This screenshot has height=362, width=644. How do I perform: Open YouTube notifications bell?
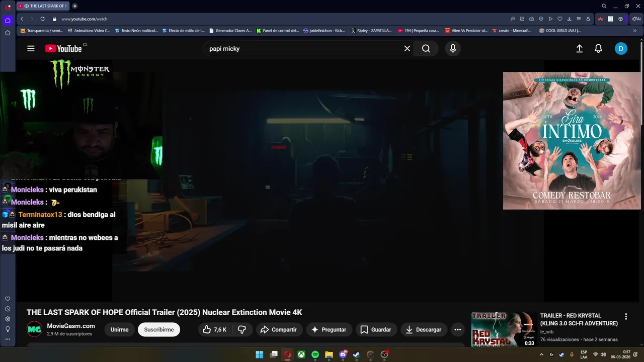[x=598, y=49]
